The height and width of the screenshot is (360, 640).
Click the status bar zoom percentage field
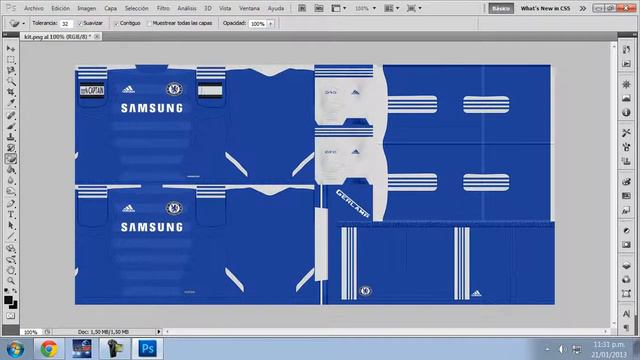click(31, 332)
